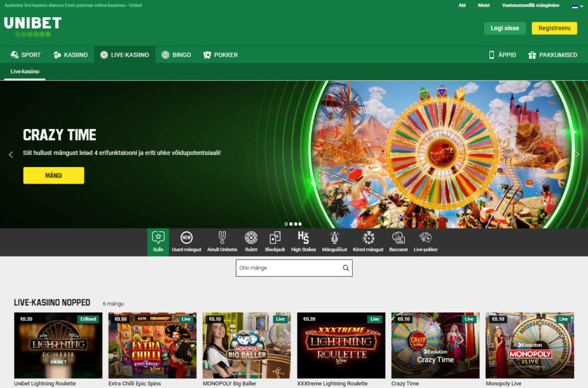Select the third carousel indicator dot
This screenshot has width=588, height=388.
[296, 224]
